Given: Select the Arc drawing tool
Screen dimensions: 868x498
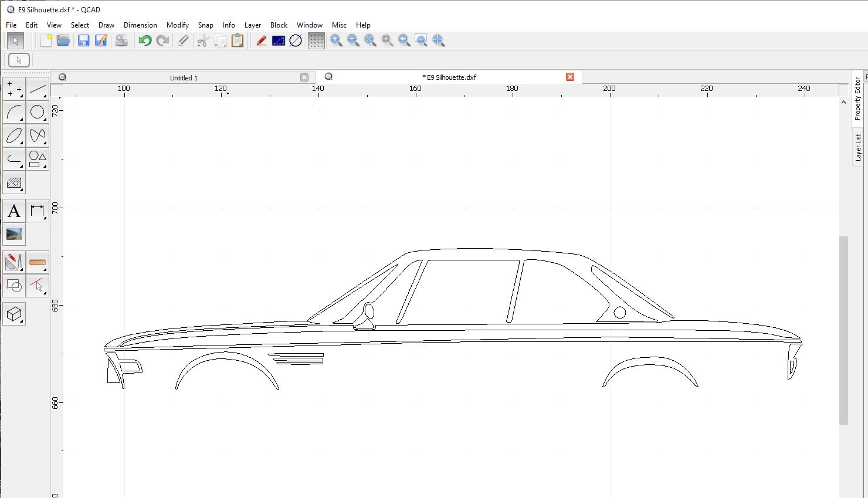Looking at the screenshot, I should tap(14, 112).
